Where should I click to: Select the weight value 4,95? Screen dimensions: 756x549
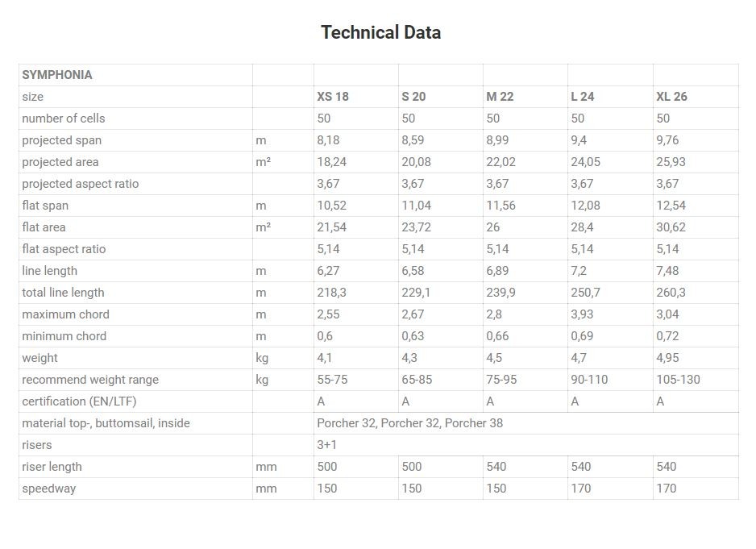[667, 357]
